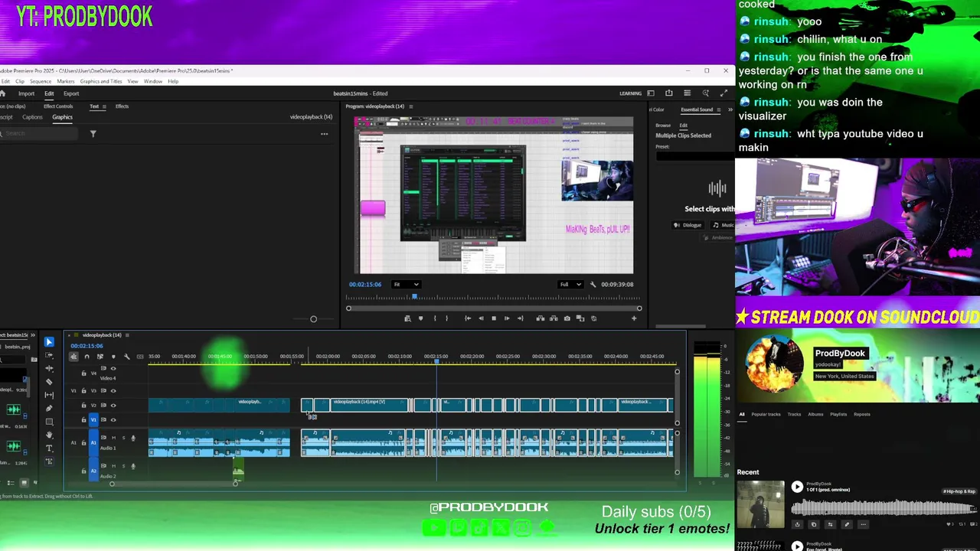980x551 pixels.
Task: Mark Out point bracket
Action: point(447,318)
